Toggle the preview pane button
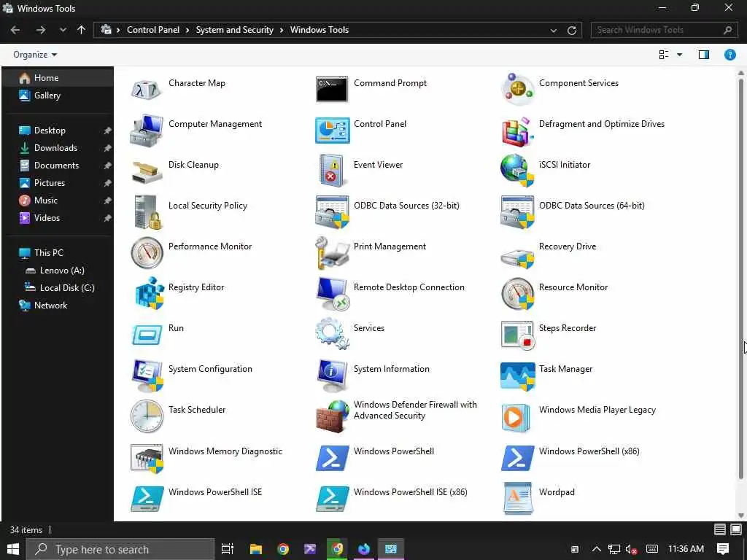The image size is (747, 560). click(x=704, y=55)
